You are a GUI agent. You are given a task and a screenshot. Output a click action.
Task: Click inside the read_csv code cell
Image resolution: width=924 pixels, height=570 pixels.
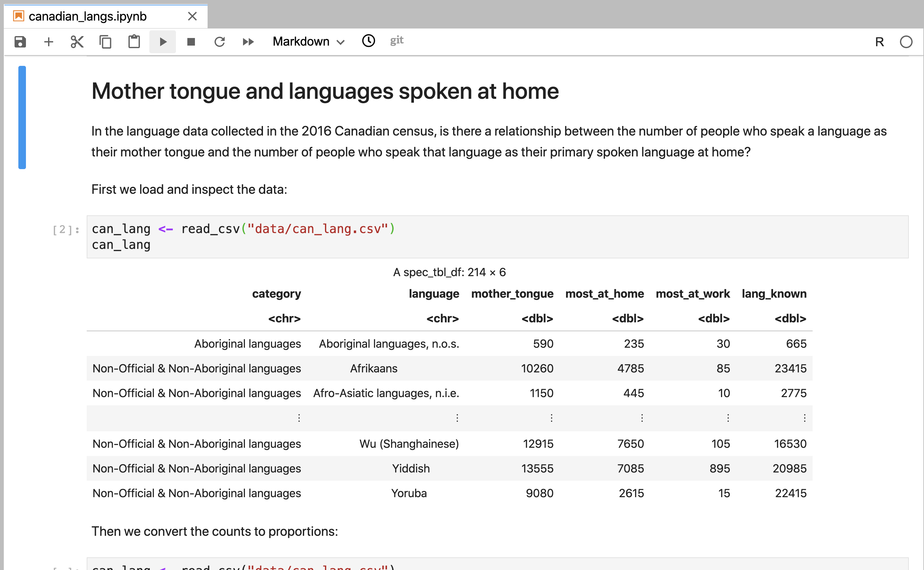coord(497,237)
